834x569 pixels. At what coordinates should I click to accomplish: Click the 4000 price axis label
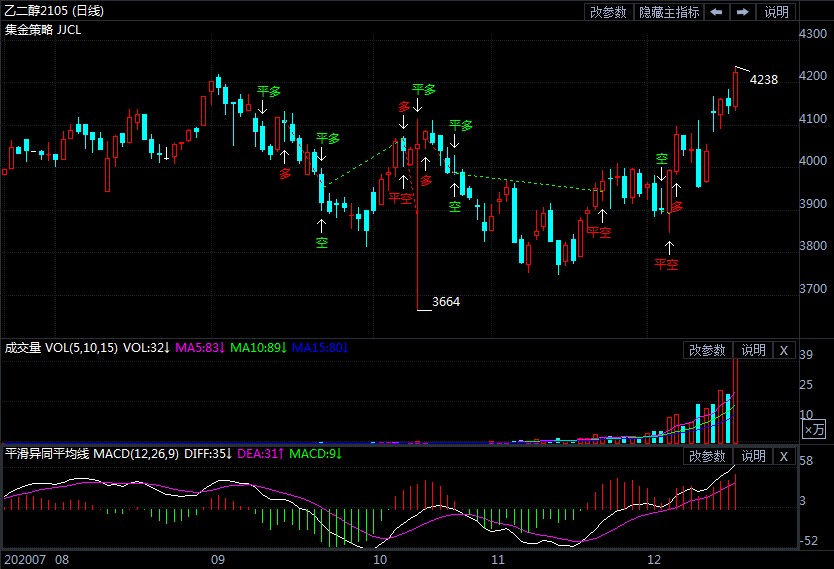click(x=813, y=161)
